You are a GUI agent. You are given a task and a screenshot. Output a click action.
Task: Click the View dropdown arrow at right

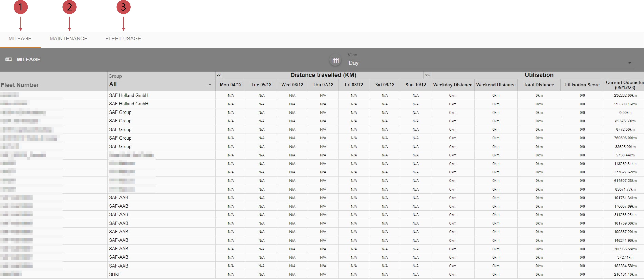click(630, 63)
